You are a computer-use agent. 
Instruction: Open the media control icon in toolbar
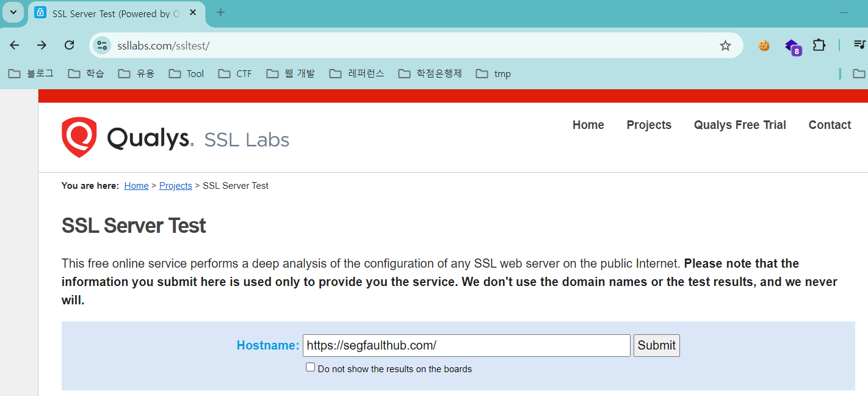click(859, 45)
